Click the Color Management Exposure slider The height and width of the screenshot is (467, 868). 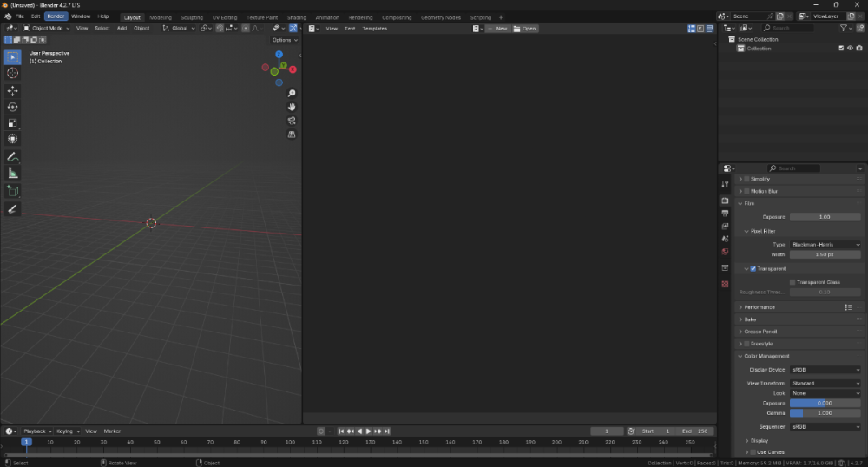pyautogui.click(x=825, y=403)
